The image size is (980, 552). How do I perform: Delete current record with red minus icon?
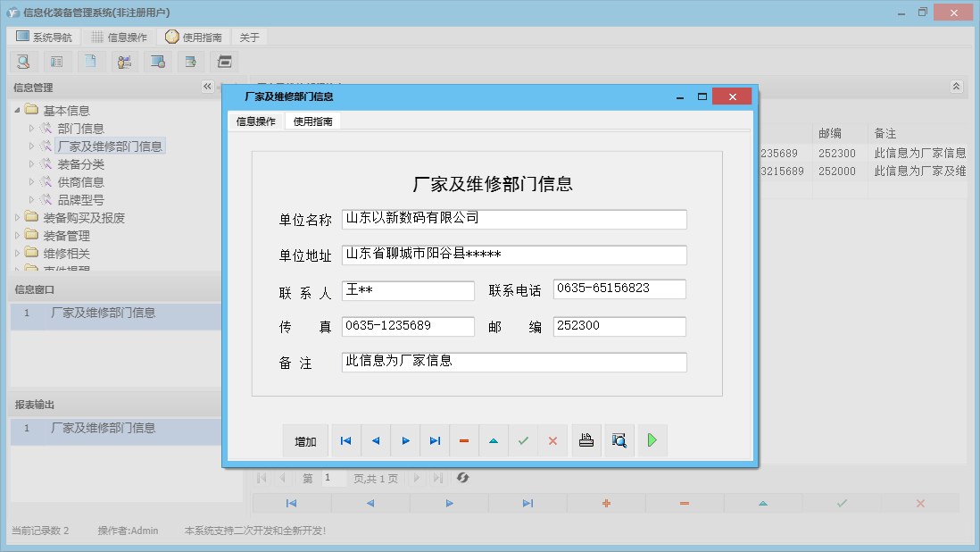[x=464, y=440]
